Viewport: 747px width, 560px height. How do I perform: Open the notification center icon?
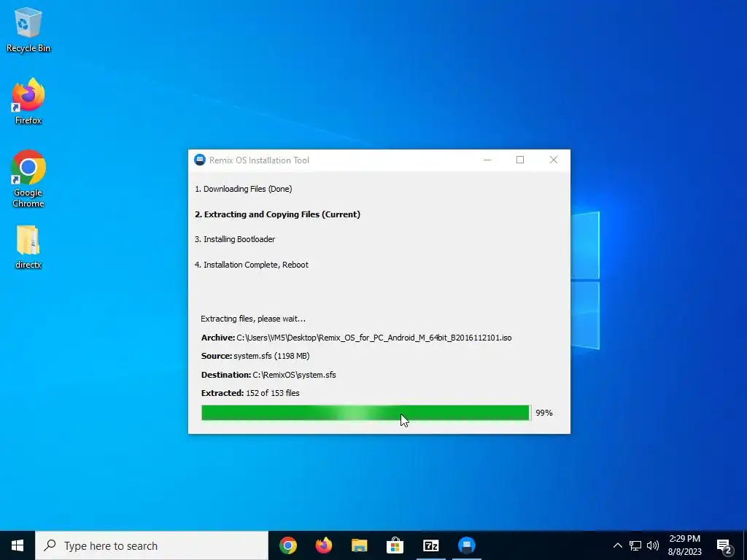(724, 545)
